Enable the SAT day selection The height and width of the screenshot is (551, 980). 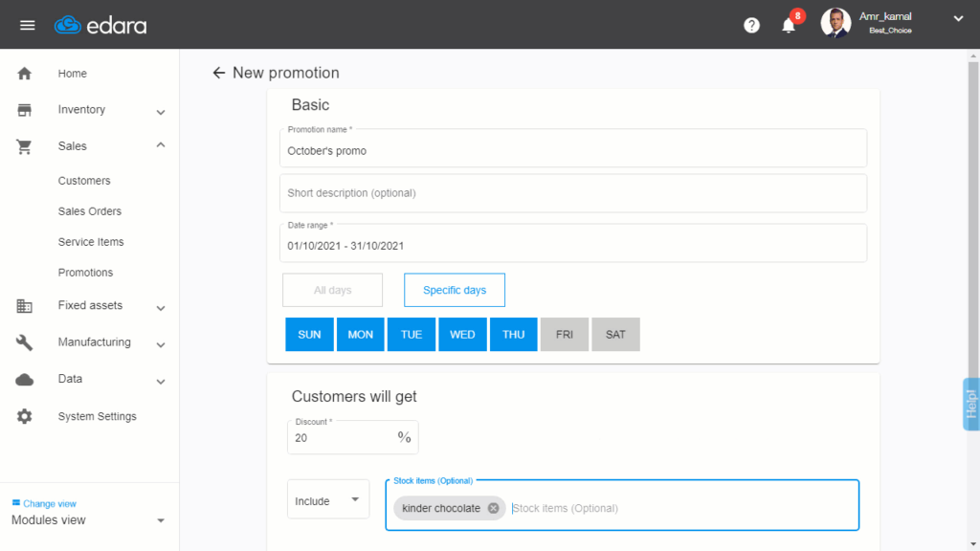615,334
